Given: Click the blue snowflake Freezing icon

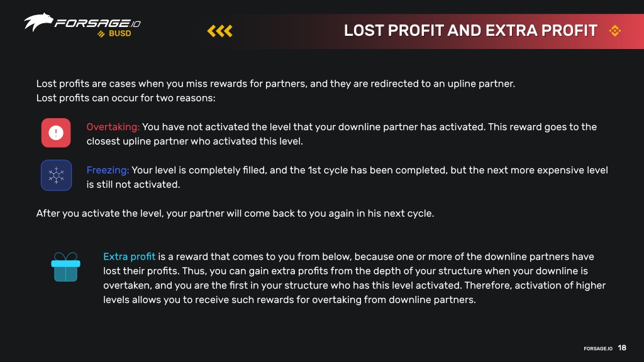Looking at the screenshot, I should point(56,175).
